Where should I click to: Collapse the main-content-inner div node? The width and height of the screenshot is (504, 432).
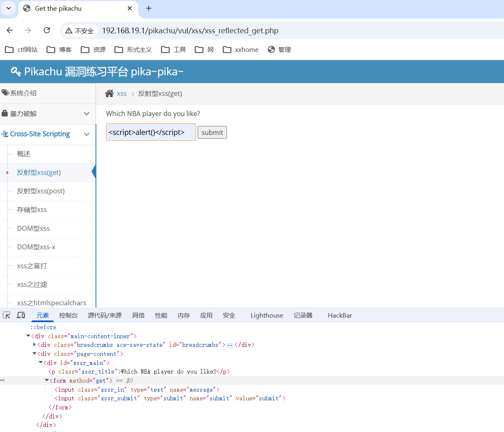28,336
